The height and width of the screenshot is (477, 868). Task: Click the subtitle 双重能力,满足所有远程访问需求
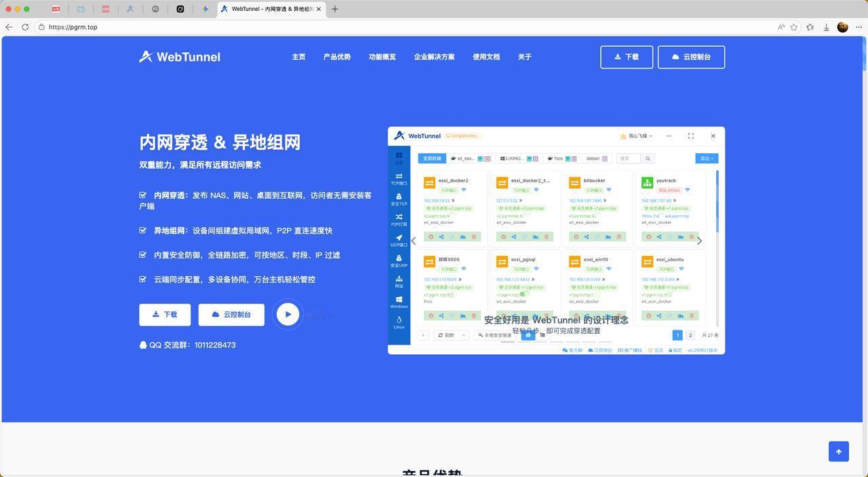point(200,165)
